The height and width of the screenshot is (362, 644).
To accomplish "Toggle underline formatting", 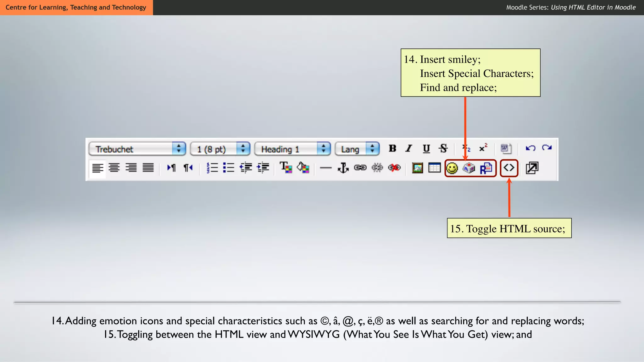I will 426,148.
